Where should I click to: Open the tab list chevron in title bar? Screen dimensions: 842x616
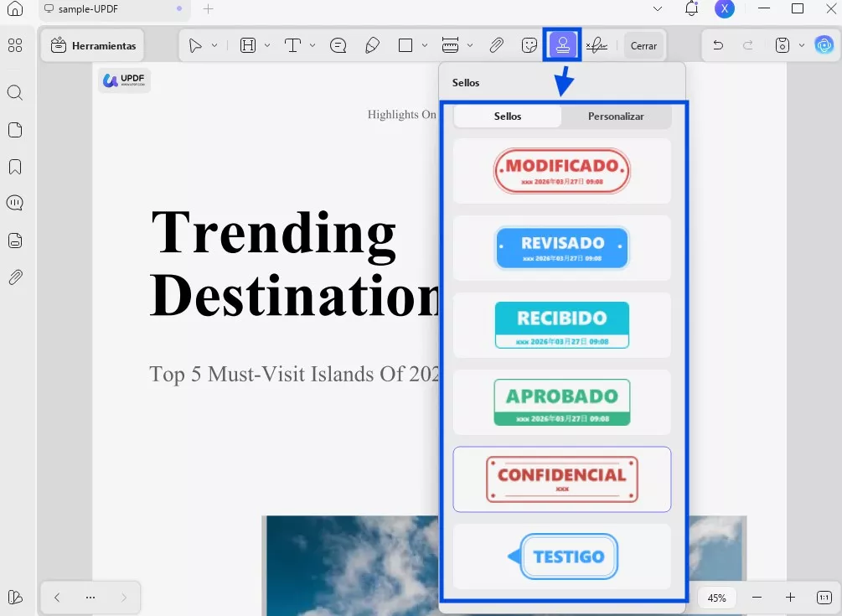coord(658,8)
